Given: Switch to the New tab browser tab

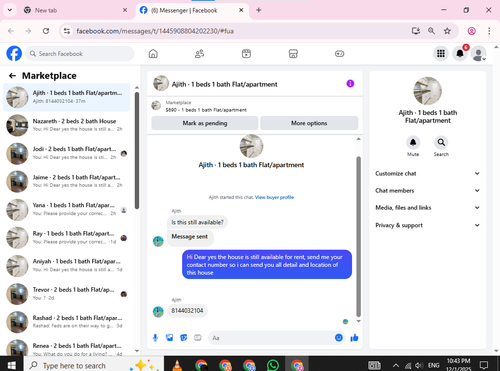Looking at the screenshot, I should pos(76,10).
